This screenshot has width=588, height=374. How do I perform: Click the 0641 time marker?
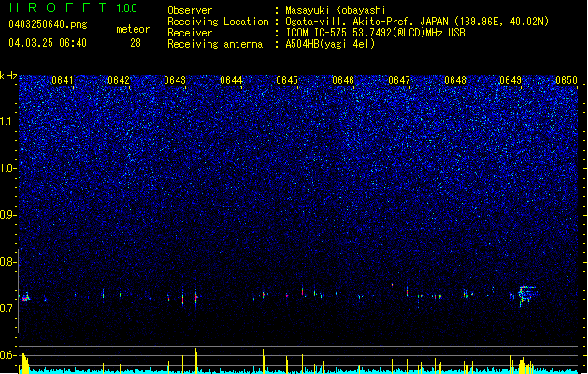[63, 80]
